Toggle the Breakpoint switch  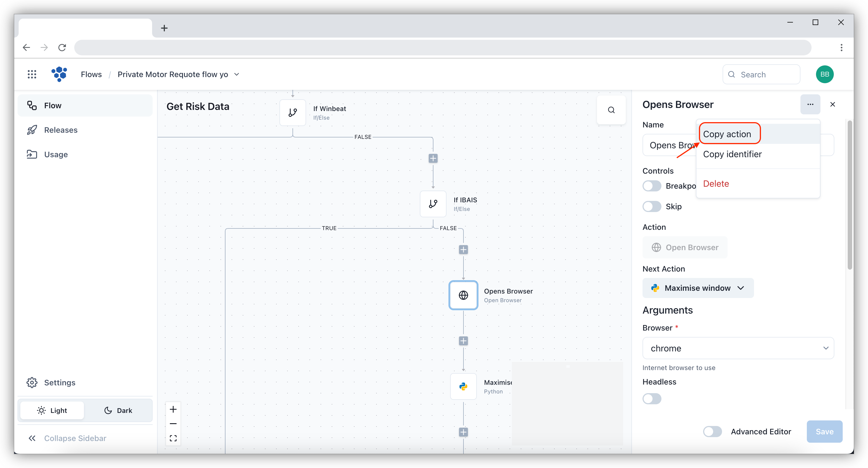click(x=652, y=186)
